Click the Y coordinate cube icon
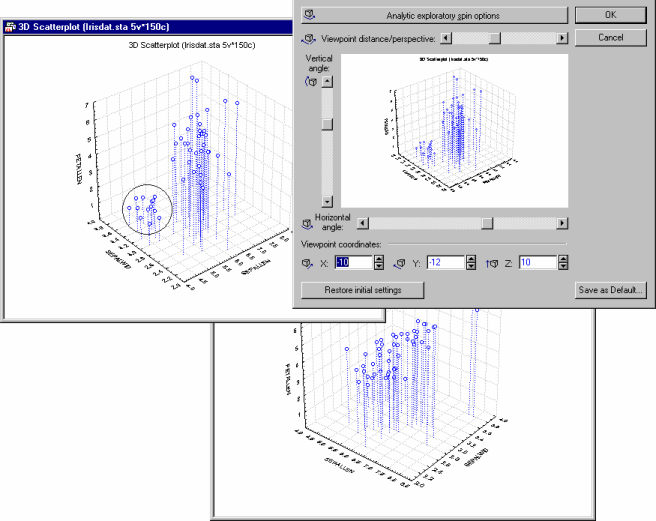This screenshot has height=521, width=656. click(400, 263)
